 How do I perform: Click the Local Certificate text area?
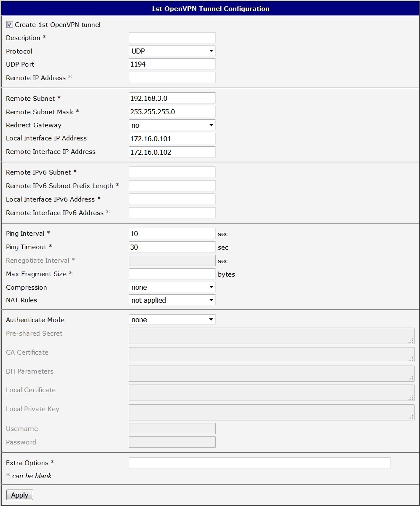[272, 393]
